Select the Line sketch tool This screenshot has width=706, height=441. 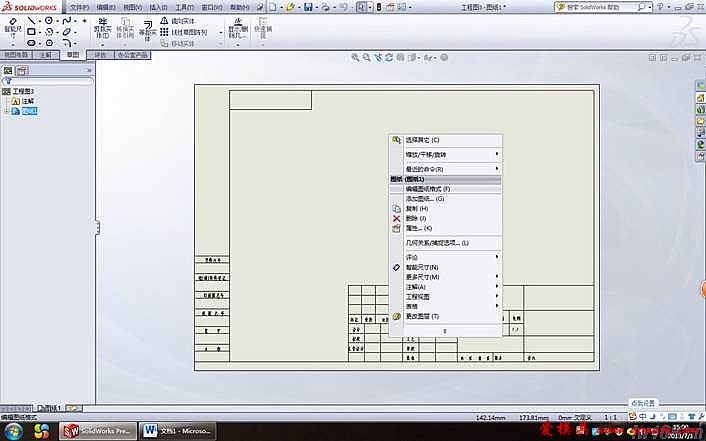[33, 20]
